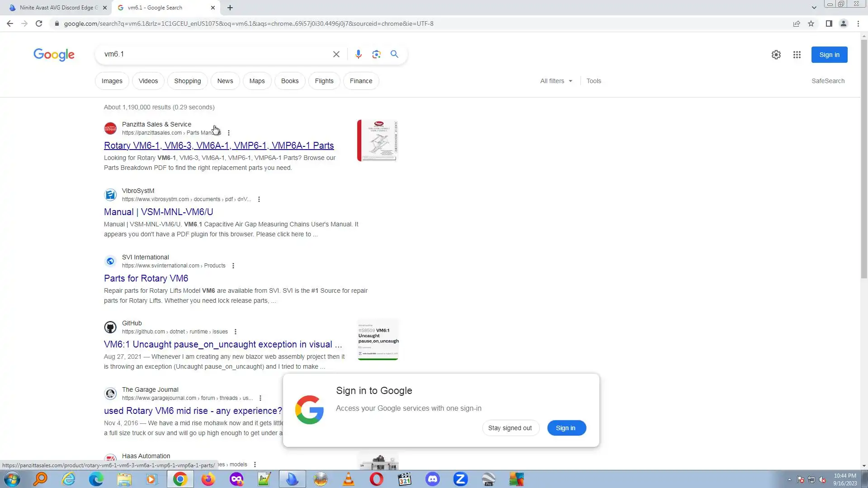Expand the All filters dropdown
Screen dimensions: 868x488
[556, 81]
